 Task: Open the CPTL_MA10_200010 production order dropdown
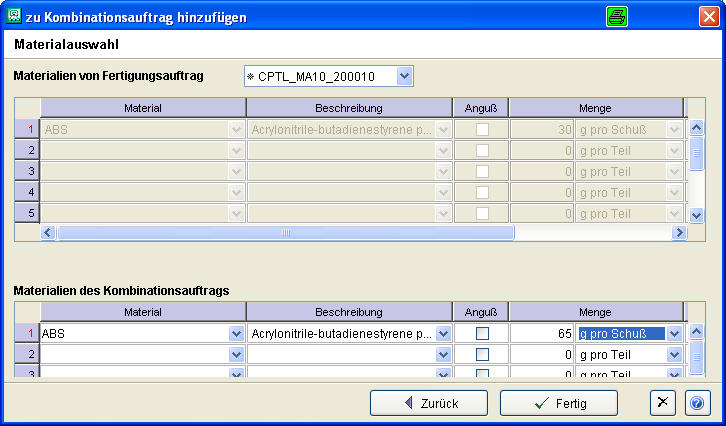click(x=404, y=76)
